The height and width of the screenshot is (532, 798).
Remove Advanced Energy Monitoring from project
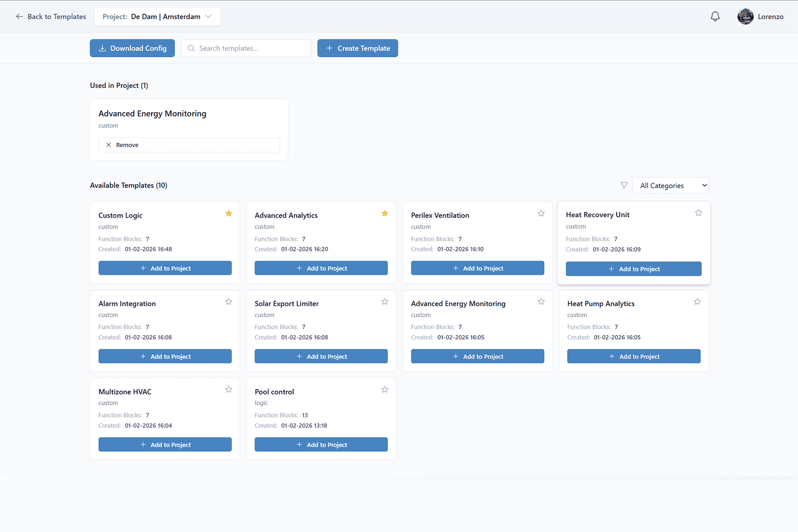tap(189, 145)
